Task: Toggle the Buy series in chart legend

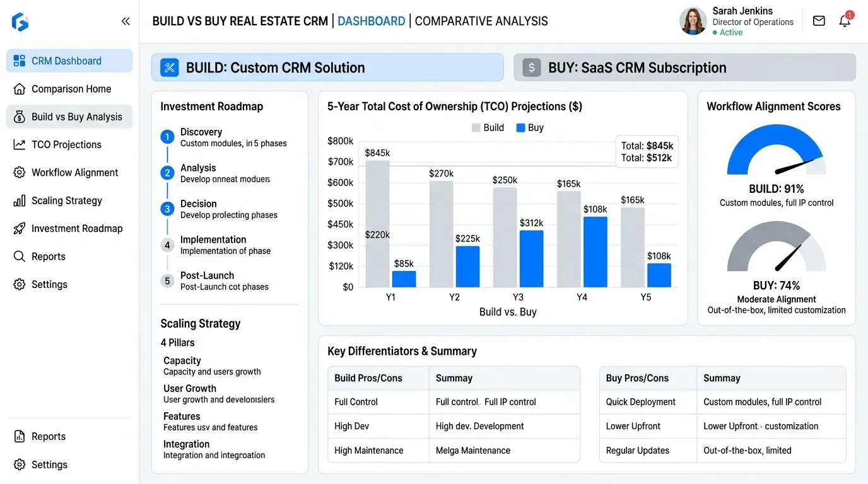Action: pyautogui.click(x=530, y=127)
